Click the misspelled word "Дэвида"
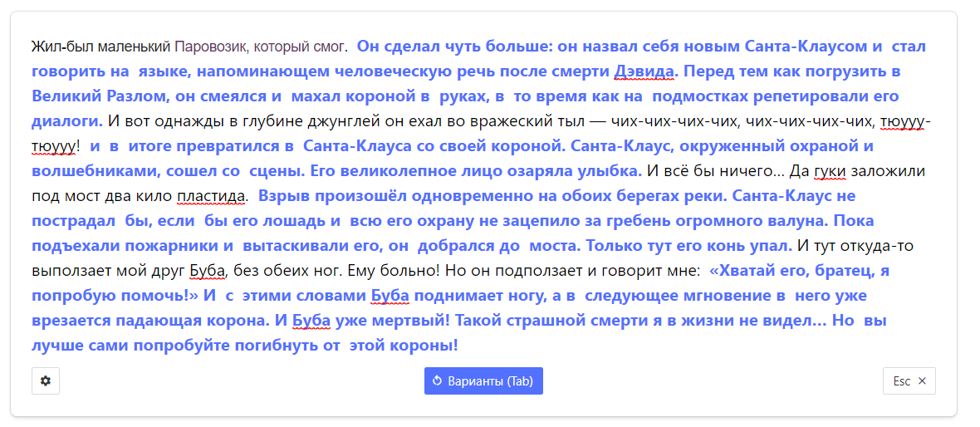The image size is (980, 427). tap(645, 71)
